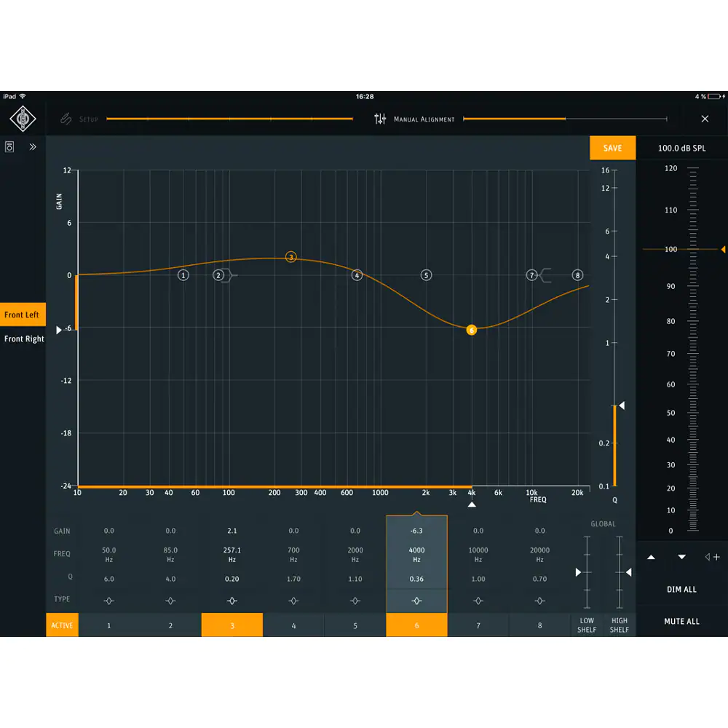Select the Front Left speaker
Screen dimensions: 728x728
coord(23,315)
